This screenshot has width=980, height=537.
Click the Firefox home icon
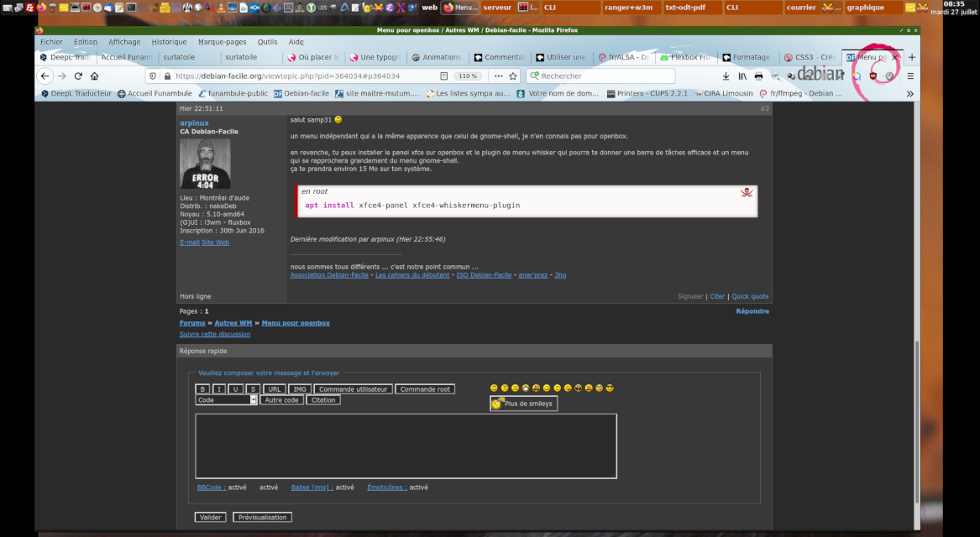[94, 76]
